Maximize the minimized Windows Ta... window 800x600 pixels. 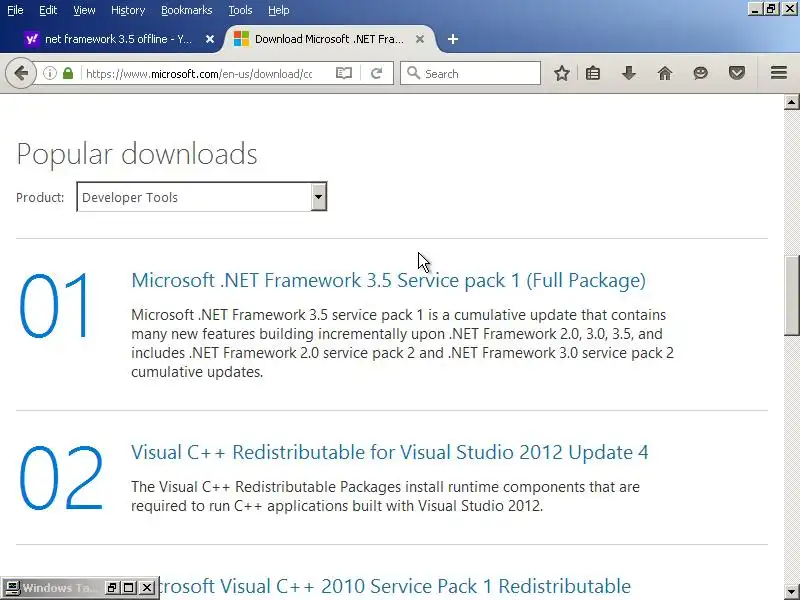pos(129,588)
